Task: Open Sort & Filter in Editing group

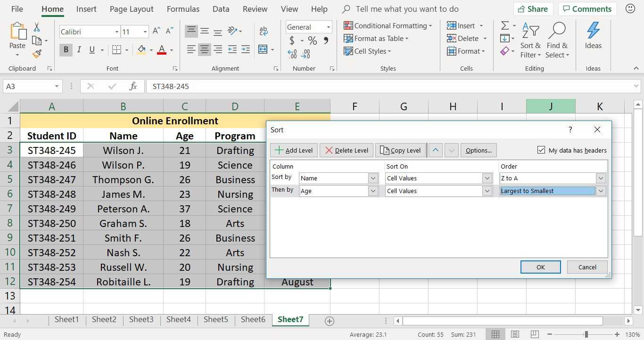Action: tap(530, 41)
